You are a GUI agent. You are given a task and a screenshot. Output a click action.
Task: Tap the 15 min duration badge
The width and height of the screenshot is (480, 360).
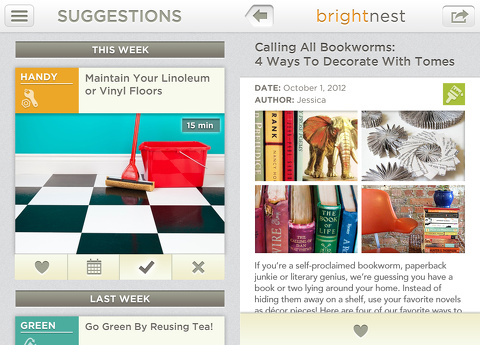tap(200, 125)
